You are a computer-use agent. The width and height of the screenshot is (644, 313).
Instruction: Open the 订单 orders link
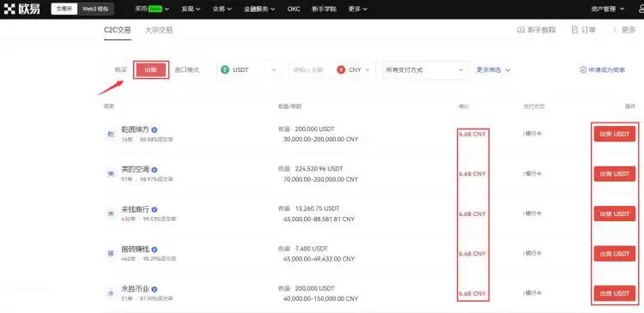click(x=588, y=29)
